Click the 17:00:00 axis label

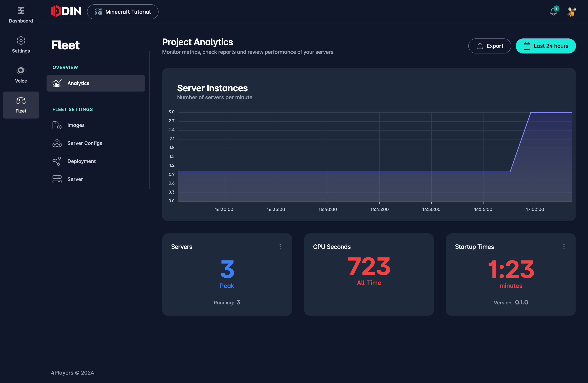(535, 209)
